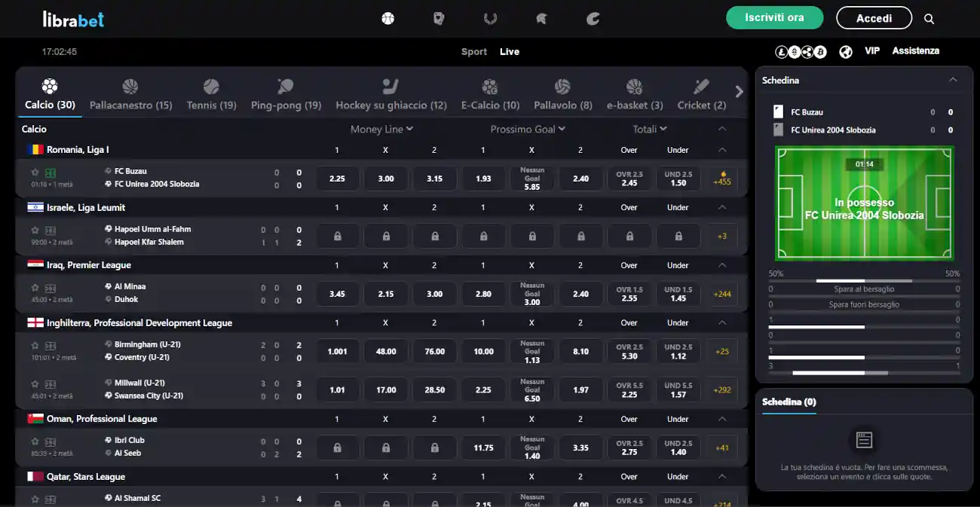This screenshot has width=980, height=507.
Task: Click the Spara al bersaglio stat bar
Action: (x=864, y=289)
